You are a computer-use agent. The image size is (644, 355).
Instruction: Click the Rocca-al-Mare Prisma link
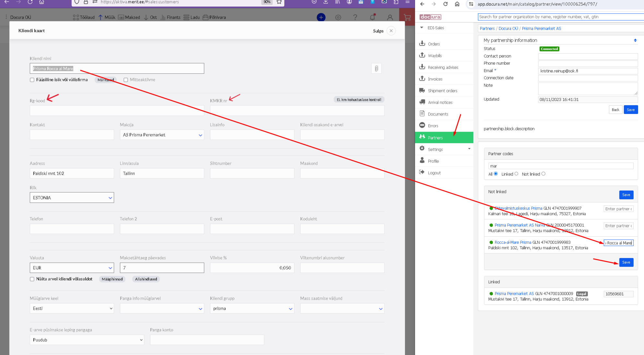[513, 242]
